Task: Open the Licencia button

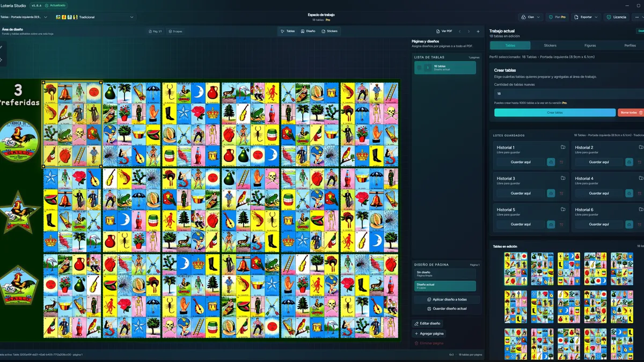Action: click(616, 17)
